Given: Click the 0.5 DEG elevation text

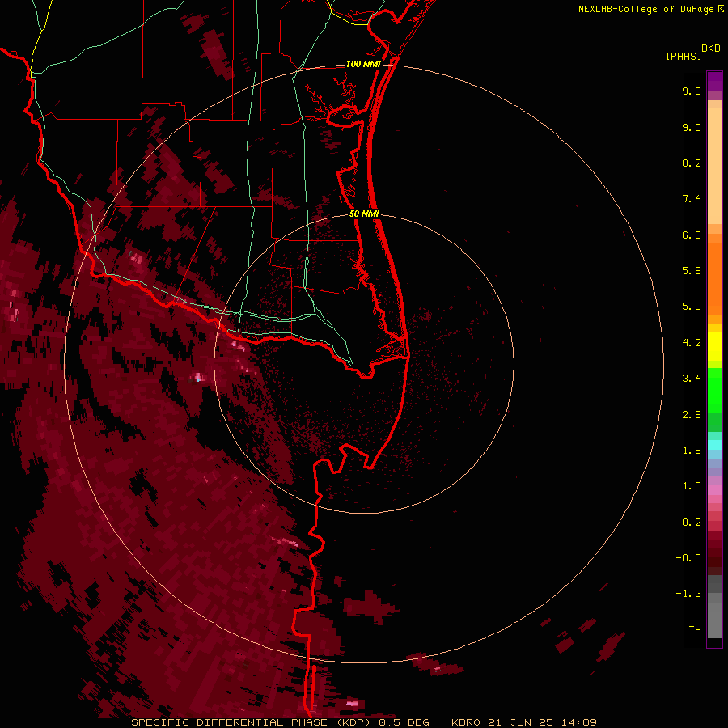Looking at the screenshot, I should click(404, 722).
